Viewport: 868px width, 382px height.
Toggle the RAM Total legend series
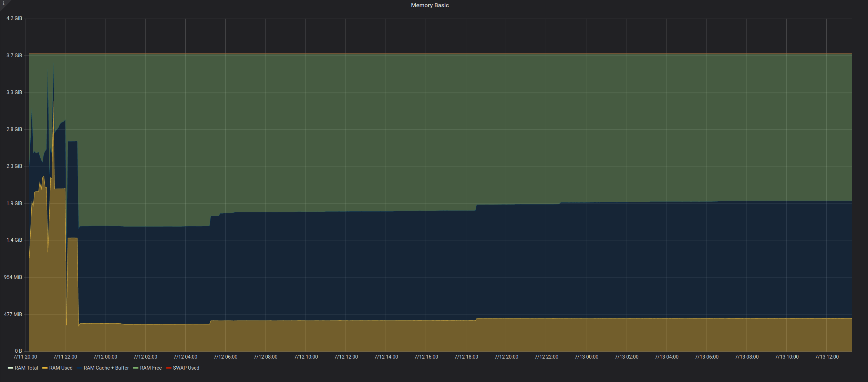pyautogui.click(x=26, y=368)
